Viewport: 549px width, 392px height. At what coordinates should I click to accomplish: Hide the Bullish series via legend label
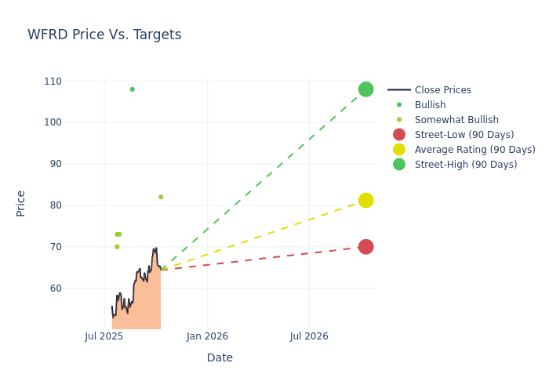[x=430, y=105]
